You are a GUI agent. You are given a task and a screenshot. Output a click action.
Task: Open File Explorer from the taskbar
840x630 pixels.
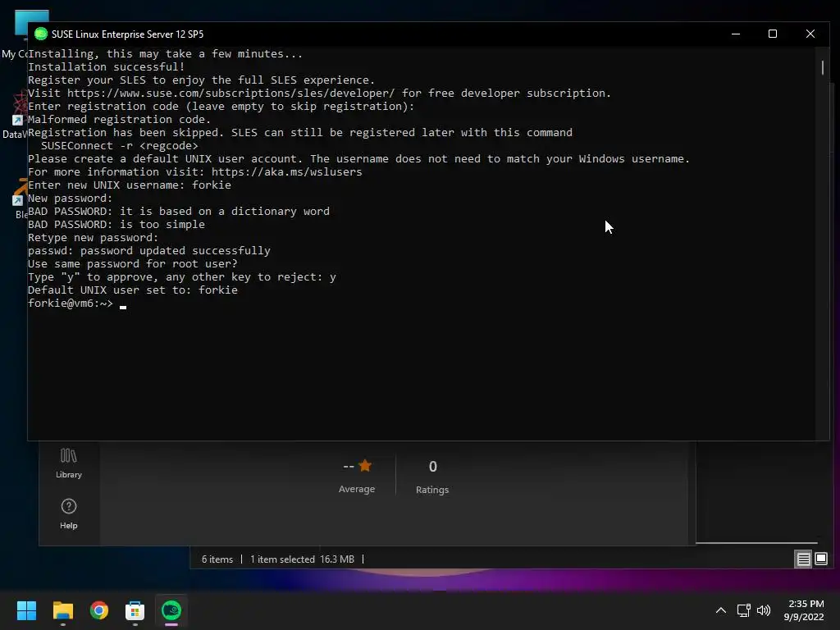point(63,610)
